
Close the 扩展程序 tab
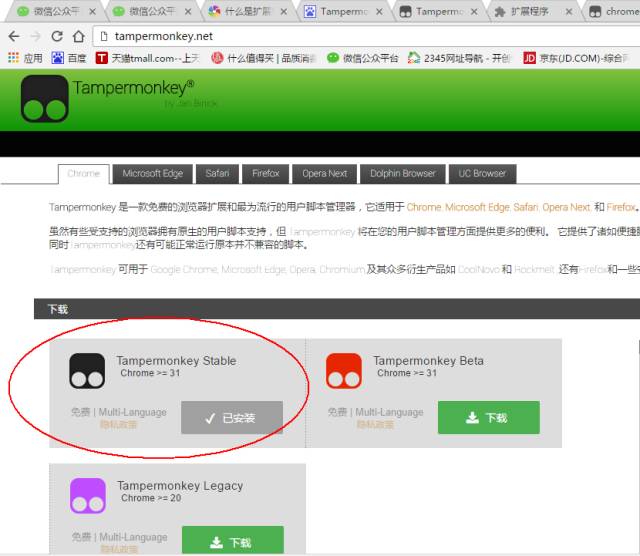pyautogui.click(x=569, y=12)
